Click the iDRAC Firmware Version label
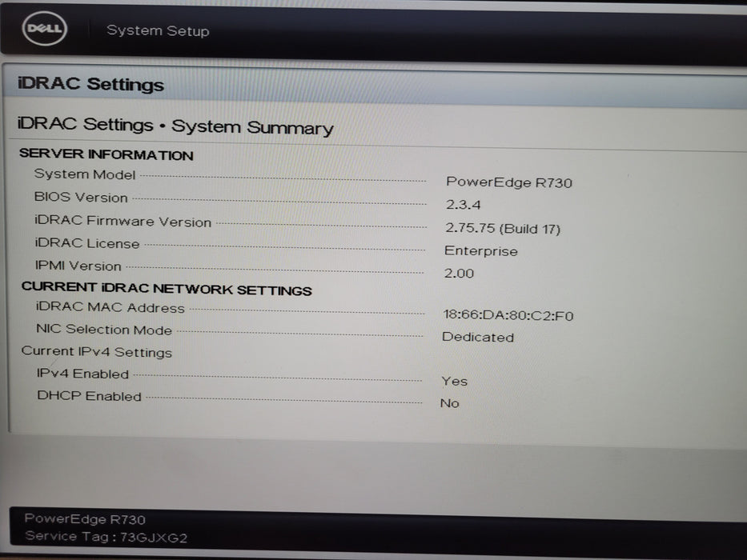The width and height of the screenshot is (747, 560). click(123, 221)
